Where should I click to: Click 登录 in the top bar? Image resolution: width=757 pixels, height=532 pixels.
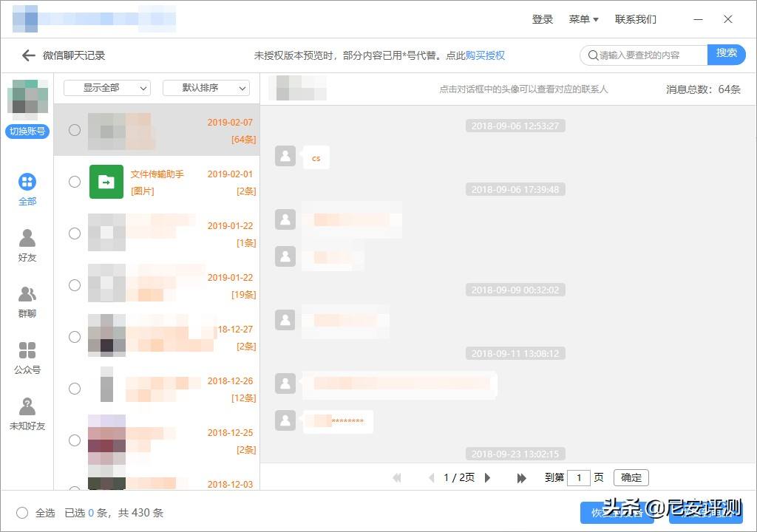(542, 19)
